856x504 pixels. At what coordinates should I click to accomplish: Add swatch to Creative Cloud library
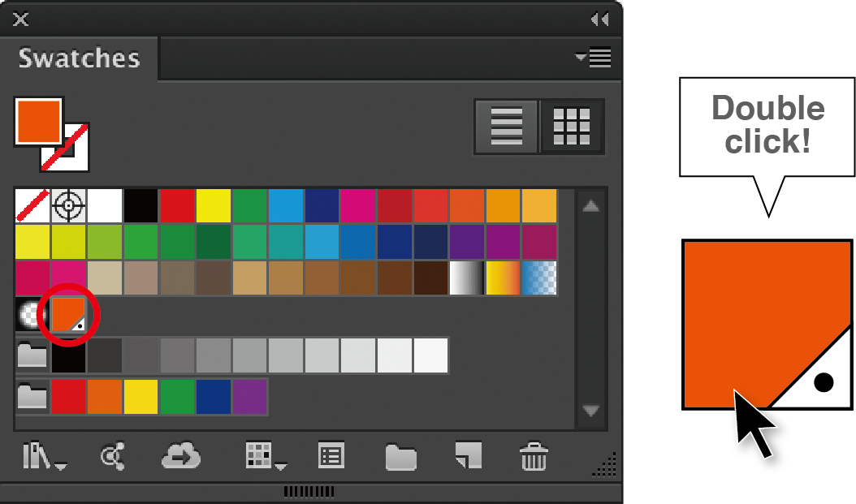pos(181,458)
